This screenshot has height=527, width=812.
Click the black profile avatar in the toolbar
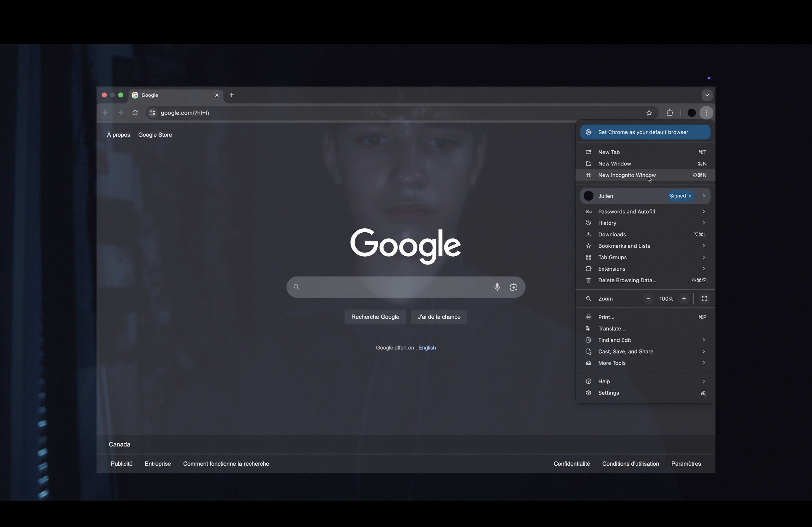tap(691, 113)
